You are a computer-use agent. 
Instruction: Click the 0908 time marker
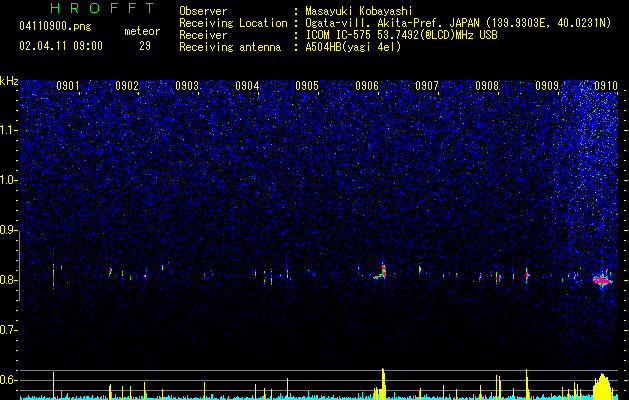tap(487, 85)
